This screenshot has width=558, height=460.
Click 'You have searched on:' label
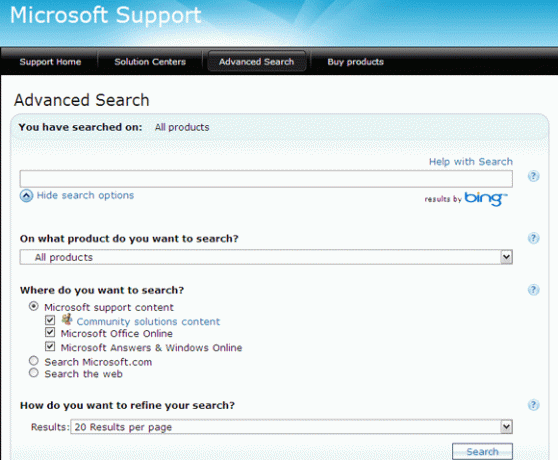tap(80, 127)
